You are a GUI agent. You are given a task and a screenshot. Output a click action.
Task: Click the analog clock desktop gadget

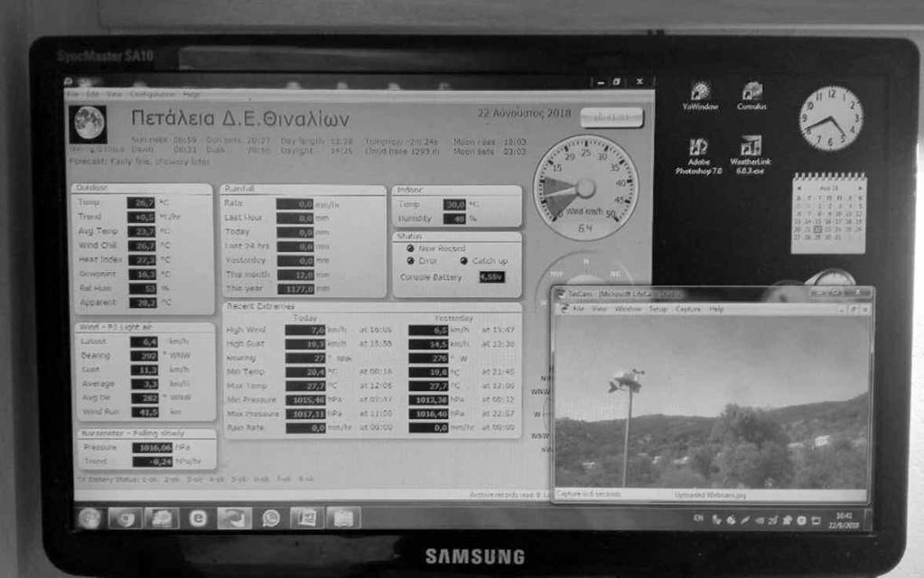tap(831, 118)
